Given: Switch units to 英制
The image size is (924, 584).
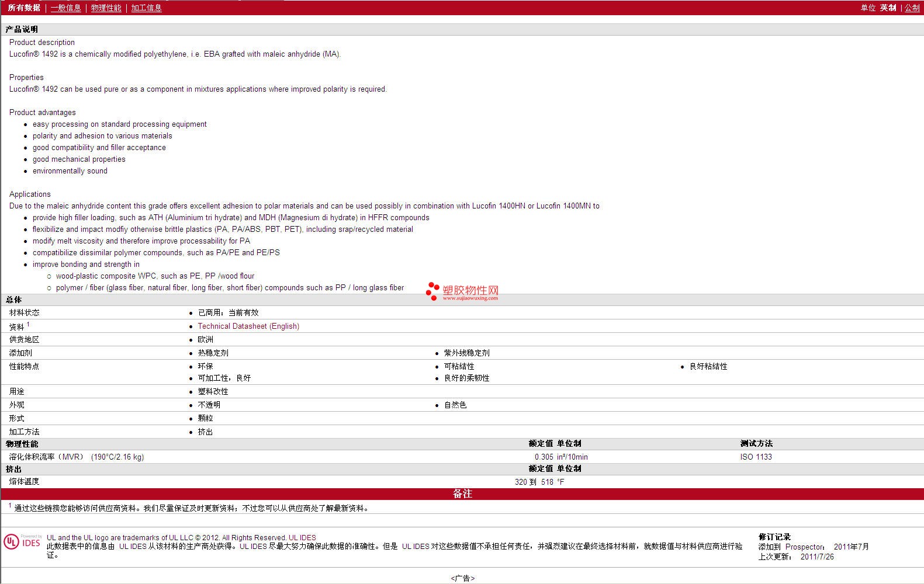Looking at the screenshot, I should (888, 8).
